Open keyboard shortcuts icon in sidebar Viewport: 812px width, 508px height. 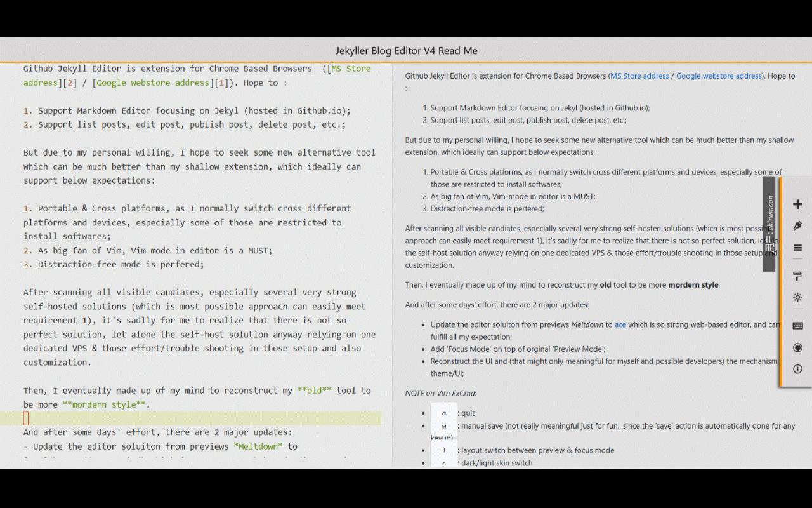[x=797, y=326]
